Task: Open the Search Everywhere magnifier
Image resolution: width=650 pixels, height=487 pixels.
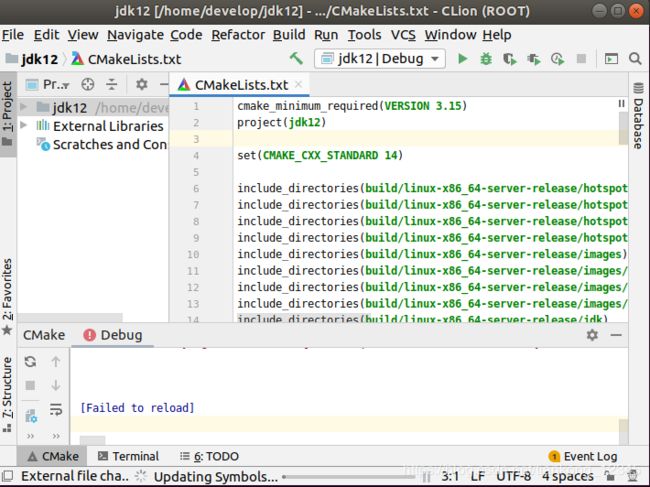Action: pos(635,59)
